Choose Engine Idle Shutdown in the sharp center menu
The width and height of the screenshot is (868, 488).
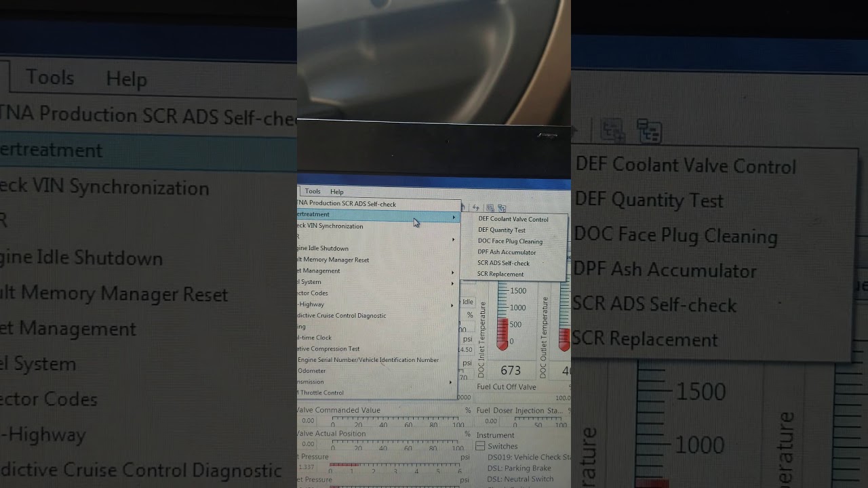tap(323, 249)
